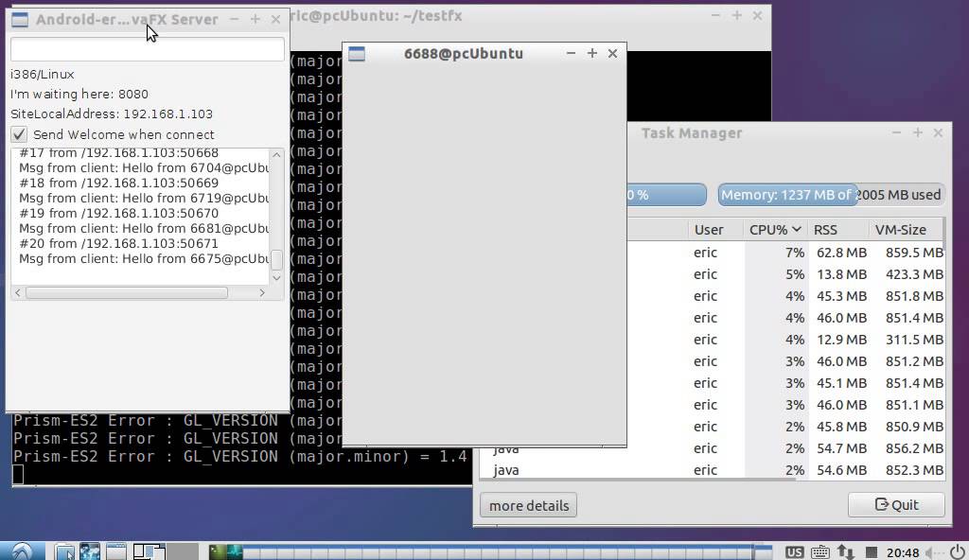Image resolution: width=969 pixels, height=560 pixels.
Task: Click the Quit button in Task Manager
Action: click(x=896, y=504)
